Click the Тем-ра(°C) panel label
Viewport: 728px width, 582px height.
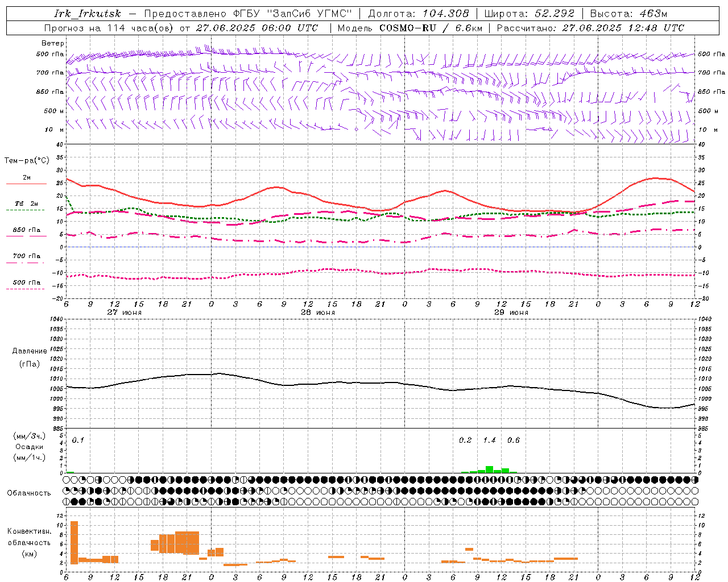pyautogui.click(x=27, y=161)
